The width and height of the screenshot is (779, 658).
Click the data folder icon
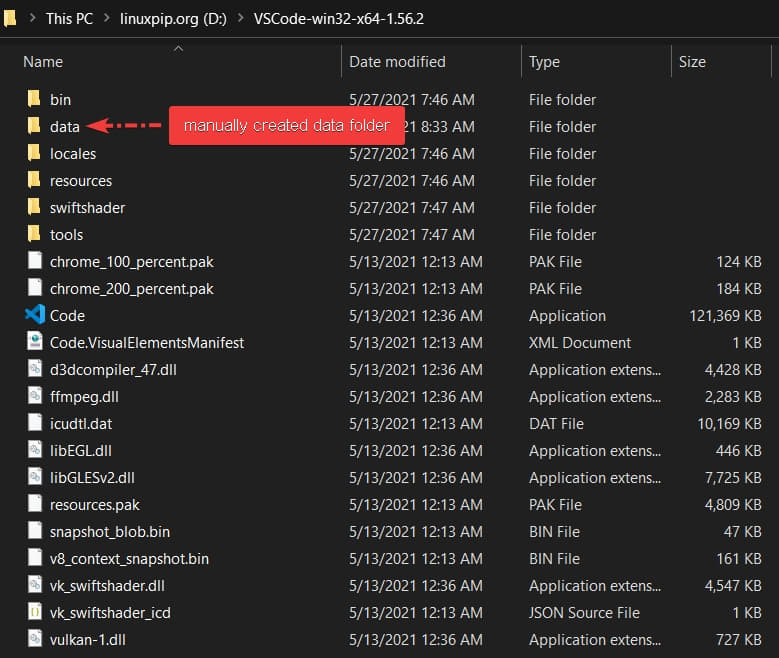[x=34, y=126]
